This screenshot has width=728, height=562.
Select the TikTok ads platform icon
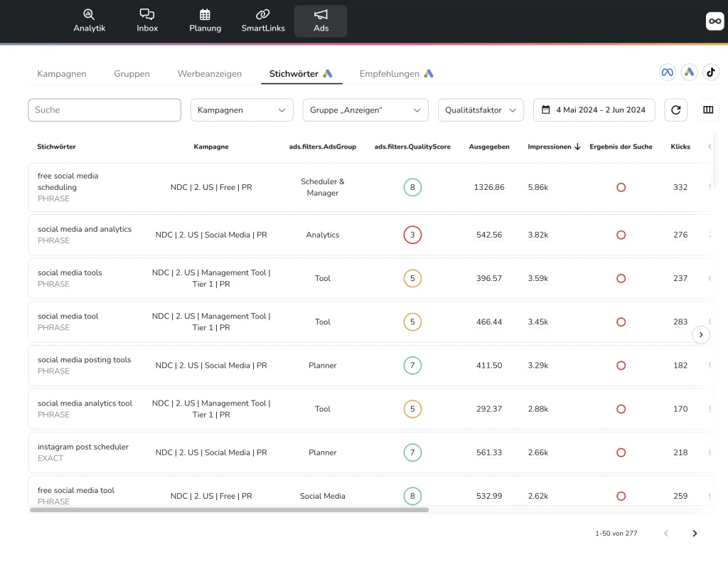[x=711, y=72]
